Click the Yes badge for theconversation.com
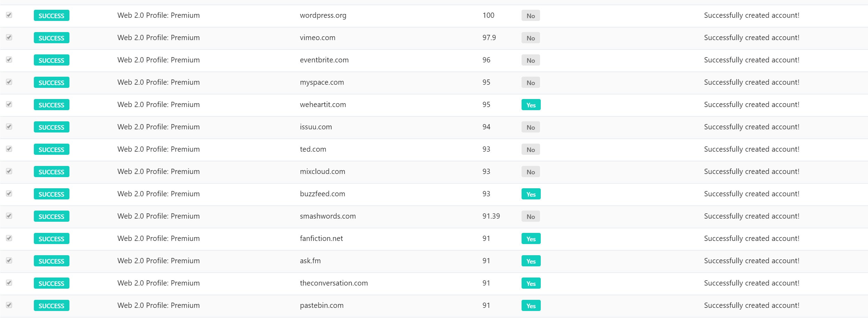 pyautogui.click(x=531, y=283)
